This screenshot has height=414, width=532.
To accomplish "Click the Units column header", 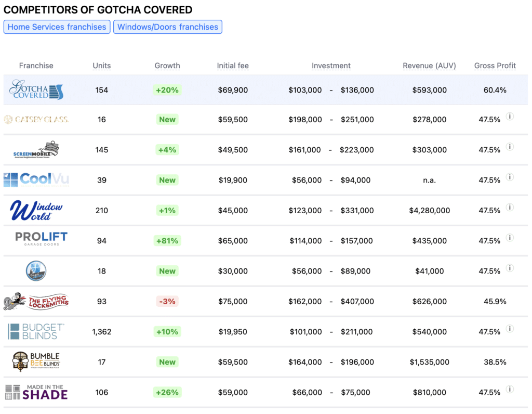I will coord(102,66).
